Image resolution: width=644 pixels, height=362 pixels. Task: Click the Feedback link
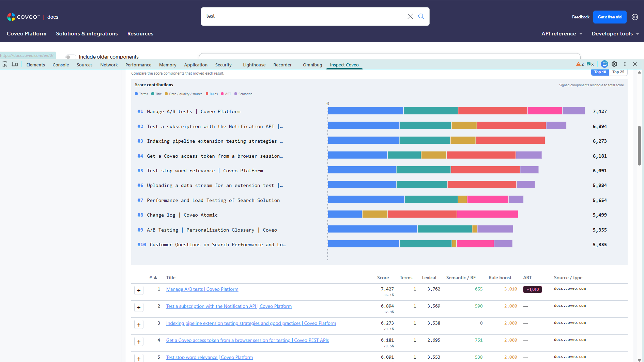click(581, 17)
